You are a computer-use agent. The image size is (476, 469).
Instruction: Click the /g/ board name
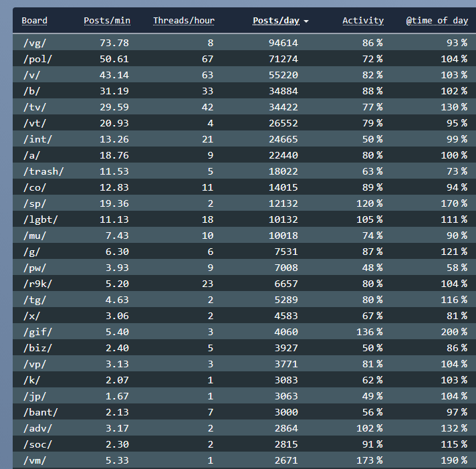[x=31, y=252]
